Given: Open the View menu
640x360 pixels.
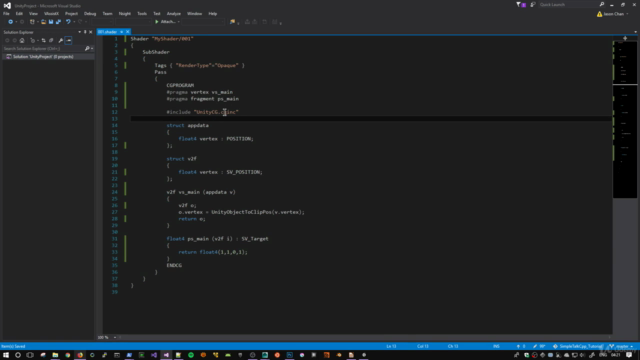Looking at the screenshot, I should point(33,13).
